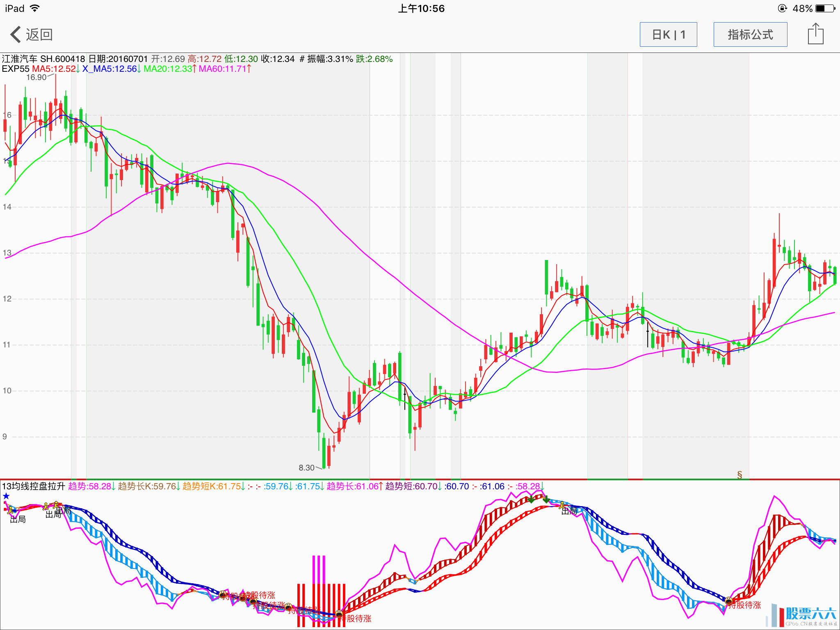This screenshot has height=630, width=840.
Task: Click the blue star marker in indicator panel
Action: [x=6, y=496]
